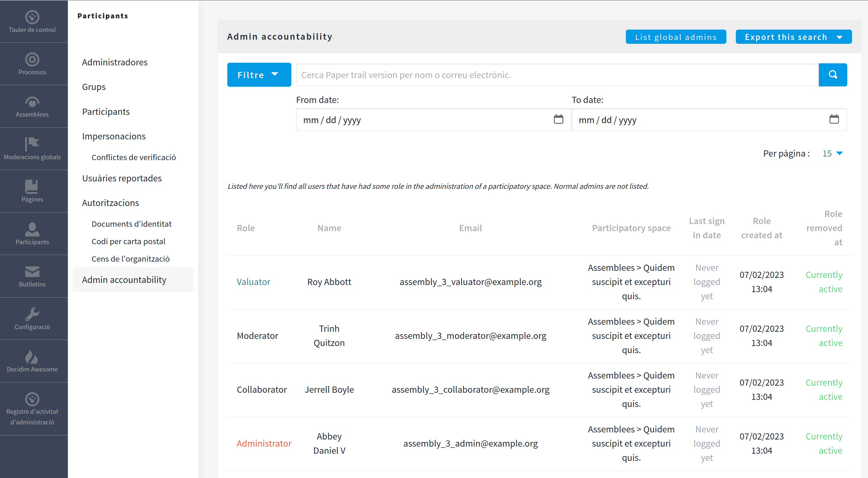The image size is (868, 478).
Task: Expand the Export this search dropdown
Action: click(840, 36)
